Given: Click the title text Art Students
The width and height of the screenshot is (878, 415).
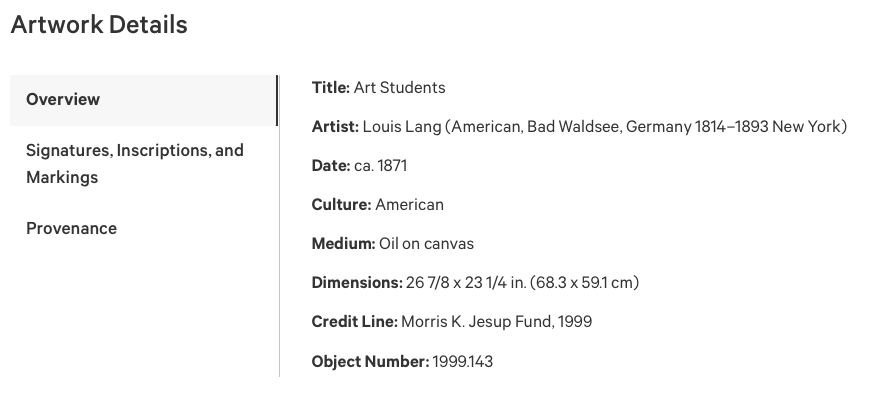Looking at the screenshot, I should (x=399, y=88).
